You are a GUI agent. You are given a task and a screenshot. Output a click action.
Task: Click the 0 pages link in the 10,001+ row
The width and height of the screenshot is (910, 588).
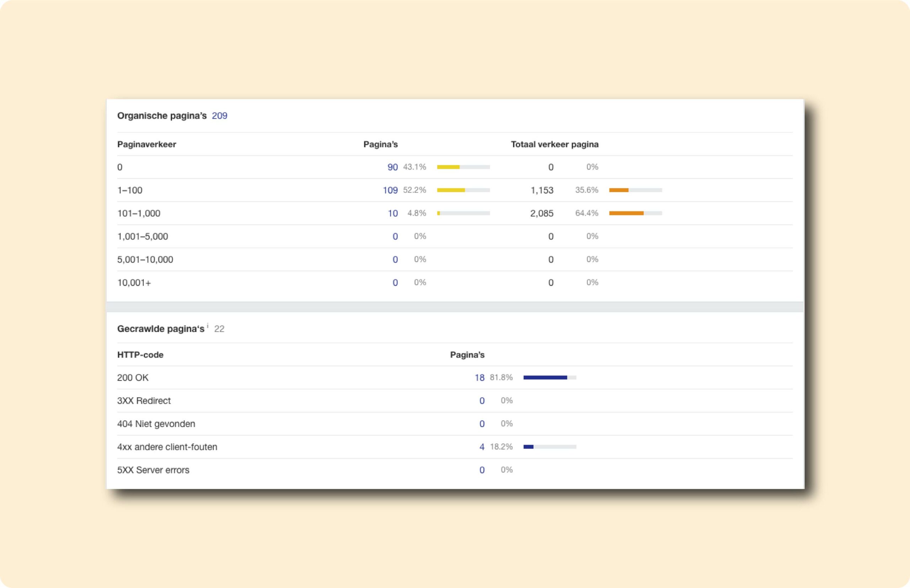[x=395, y=283]
